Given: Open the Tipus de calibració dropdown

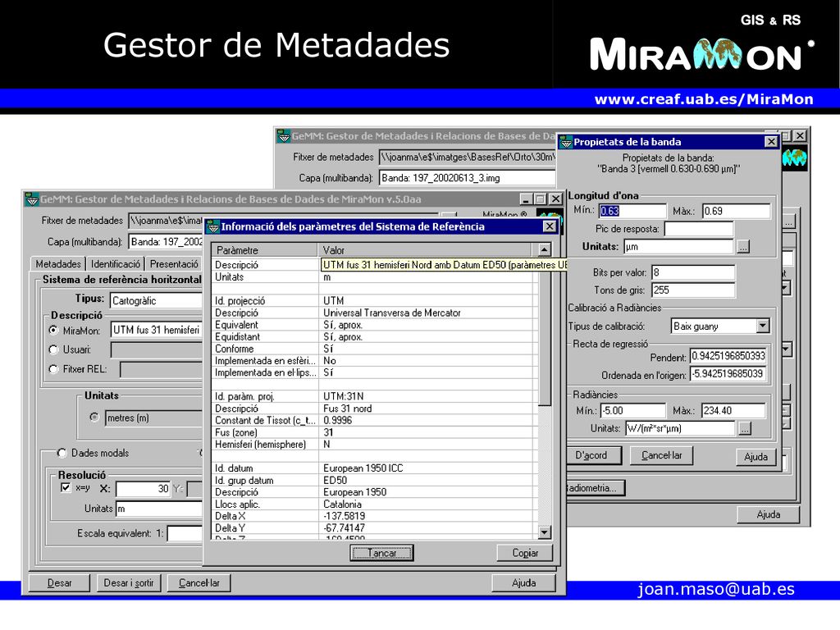Looking at the screenshot, I should point(763,326).
